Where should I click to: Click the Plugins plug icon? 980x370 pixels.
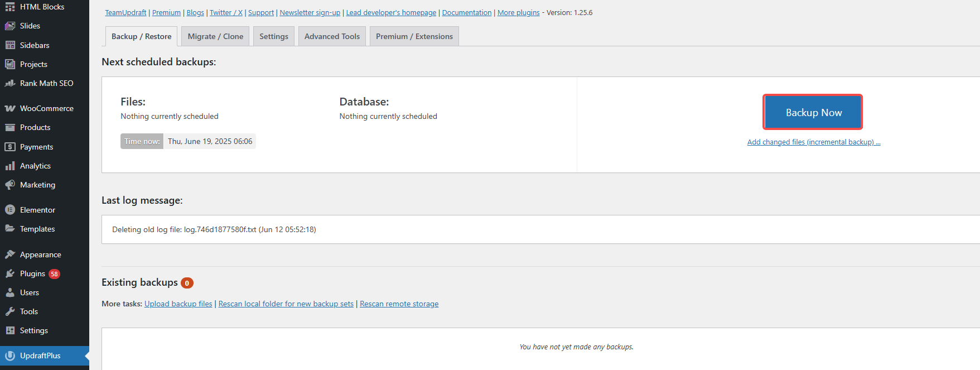click(x=10, y=273)
